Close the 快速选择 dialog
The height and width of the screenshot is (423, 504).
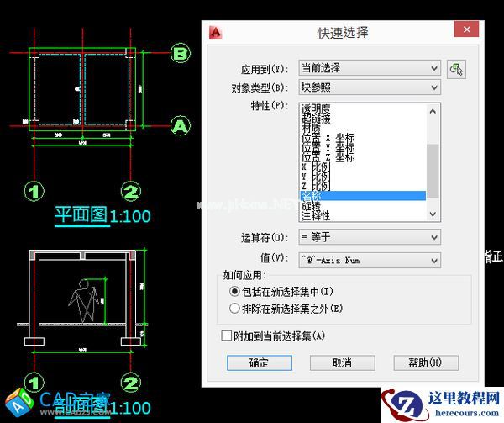[x=466, y=29]
